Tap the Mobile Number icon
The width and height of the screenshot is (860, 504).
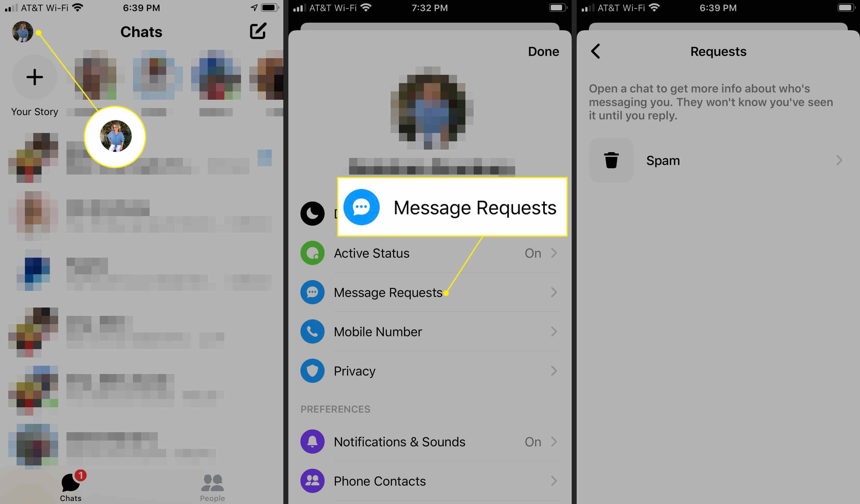(313, 331)
